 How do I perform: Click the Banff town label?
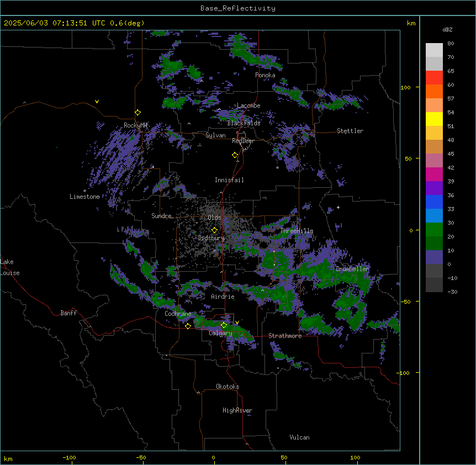point(68,313)
